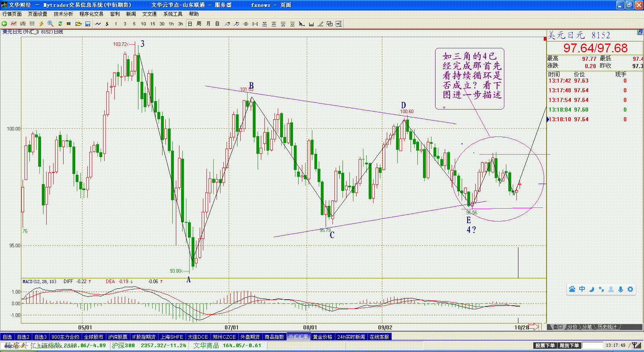The height and width of the screenshot is (352, 644).
Task: Switch to the 上海SHFE tab
Action: coord(172,337)
